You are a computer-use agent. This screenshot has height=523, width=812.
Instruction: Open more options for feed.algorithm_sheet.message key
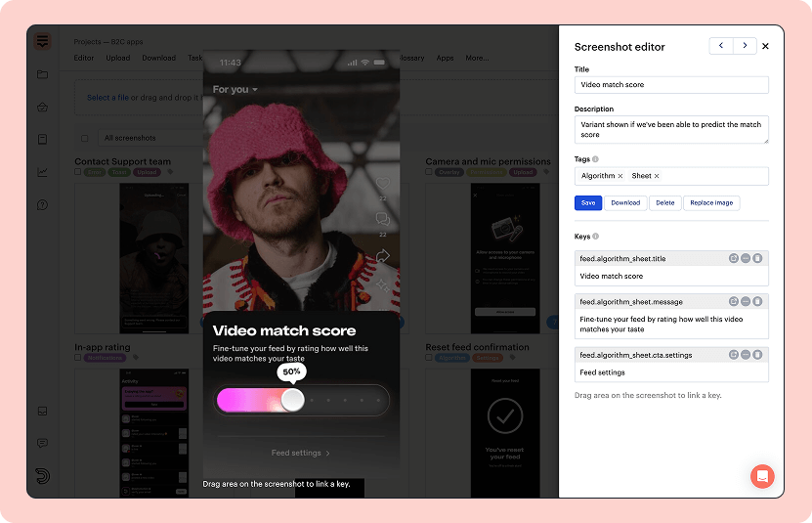pyautogui.click(x=746, y=301)
